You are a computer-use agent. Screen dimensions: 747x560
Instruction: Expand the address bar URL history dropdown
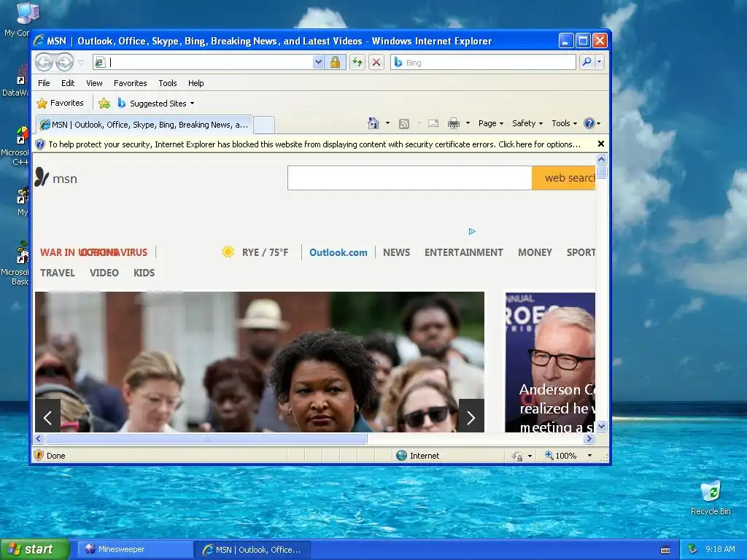pos(318,62)
